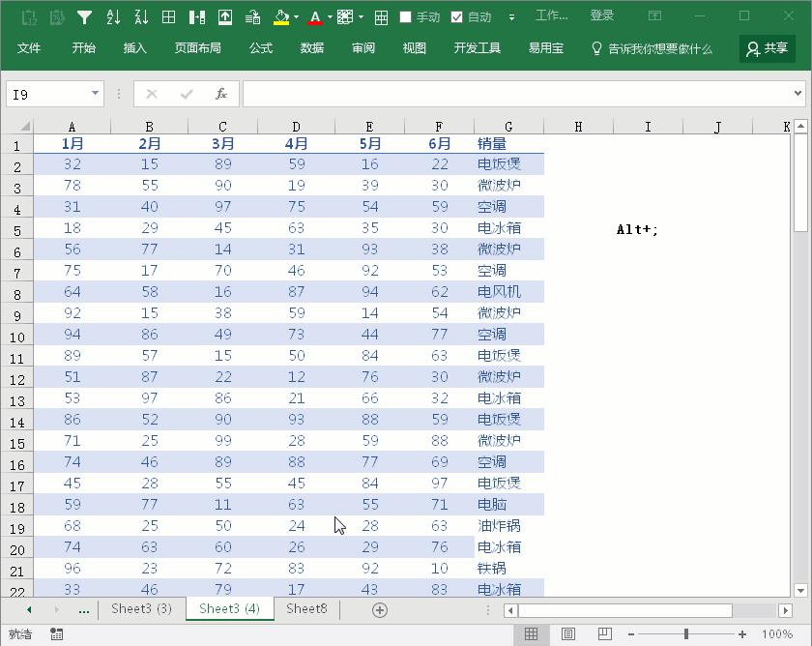This screenshot has width=812, height=646.
Task: Open the Name Box dropdown arrow
Action: pos(95,94)
